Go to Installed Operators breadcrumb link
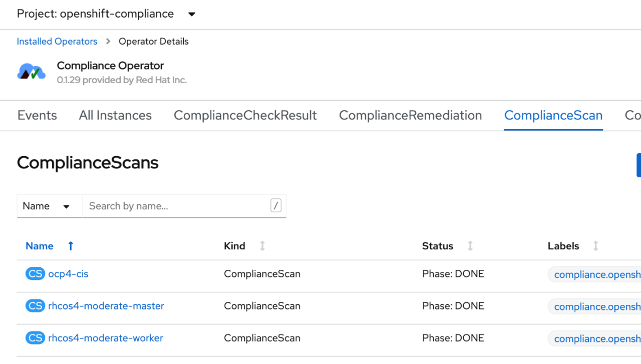This screenshot has width=641, height=364. pyautogui.click(x=57, y=42)
